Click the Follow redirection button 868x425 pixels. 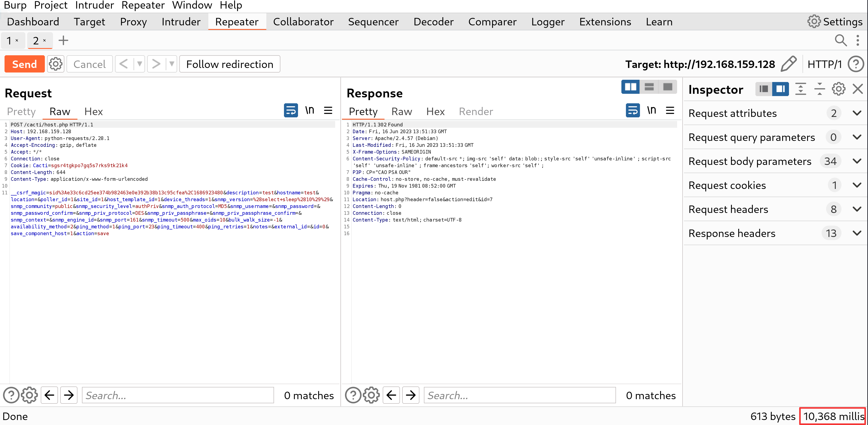[229, 64]
